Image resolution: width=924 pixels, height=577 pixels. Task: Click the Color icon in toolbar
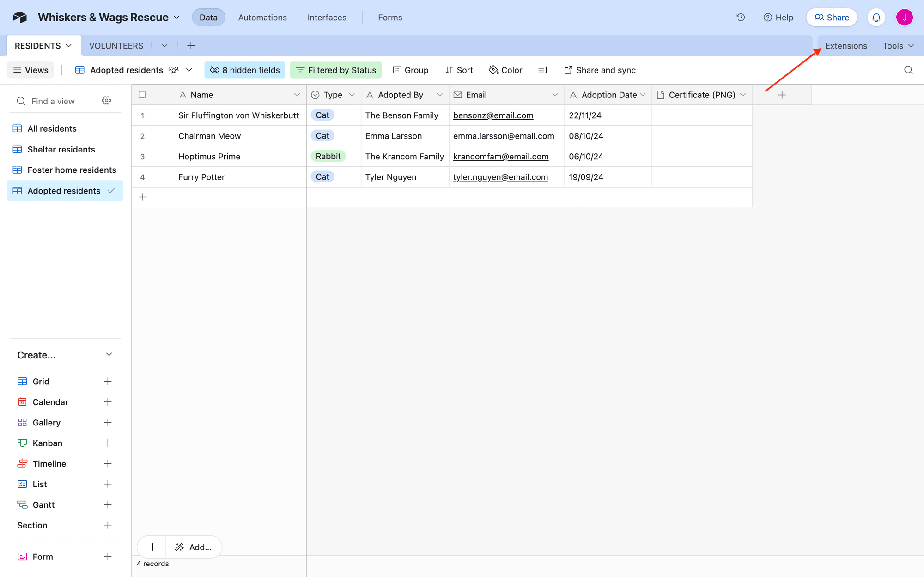tap(506, 70)
